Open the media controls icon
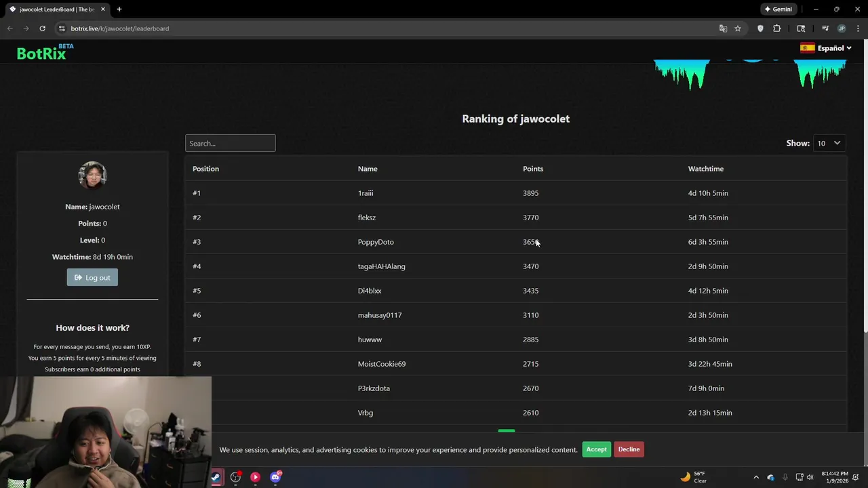The height and width of the screenshot is (488, 868). point(825,28)
